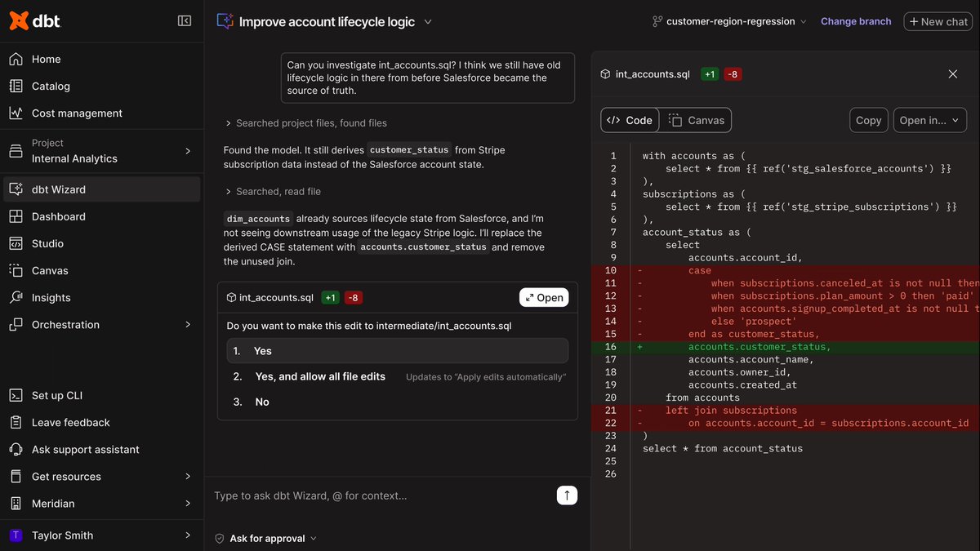The height and width of the screenshot is (551, 980).
Task: Click the customer_status code chip in the chat
Action: (408, 150)
